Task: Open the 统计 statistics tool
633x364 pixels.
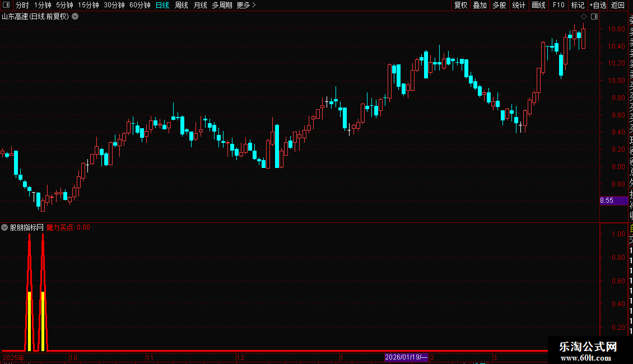Action: pyautogui.click(x=519, y=5)
